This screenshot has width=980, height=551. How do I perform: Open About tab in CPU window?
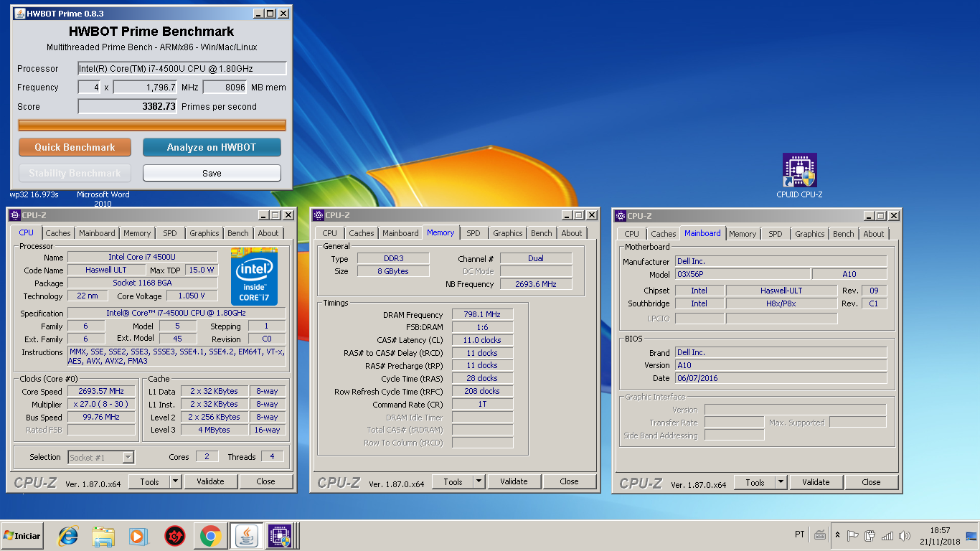268,233
